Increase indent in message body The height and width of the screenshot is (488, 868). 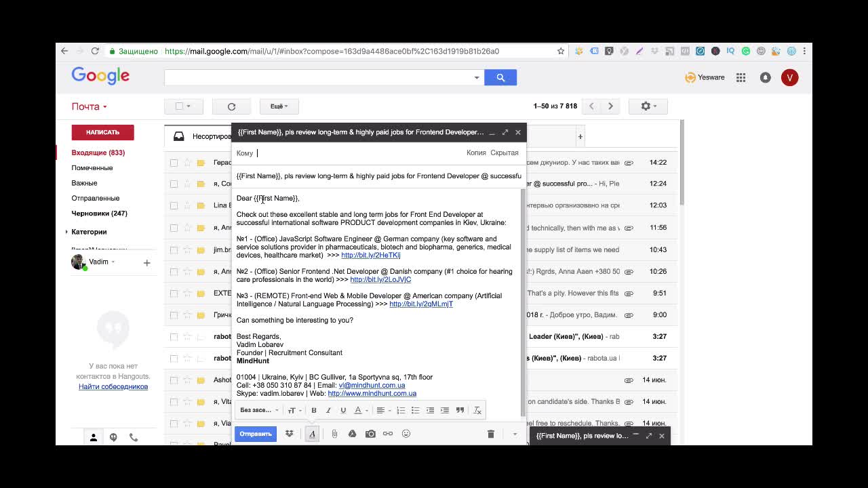(x=445, y=410)
